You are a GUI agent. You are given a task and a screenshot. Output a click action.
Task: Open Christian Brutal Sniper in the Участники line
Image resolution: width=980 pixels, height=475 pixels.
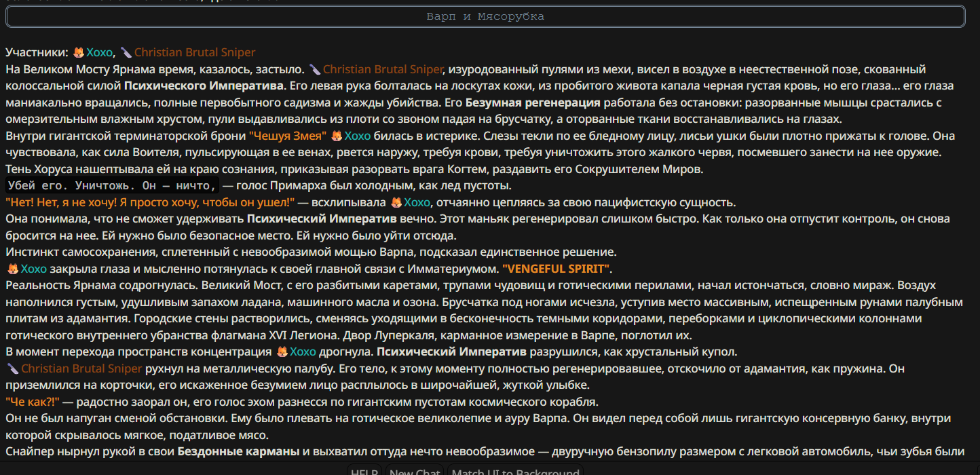(195, 52)
